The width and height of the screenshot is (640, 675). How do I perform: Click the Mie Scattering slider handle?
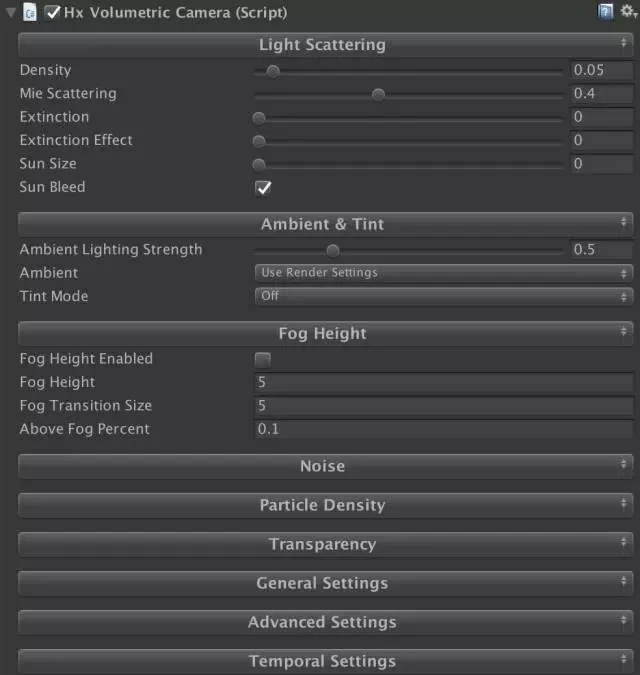(x=378, y=94)
